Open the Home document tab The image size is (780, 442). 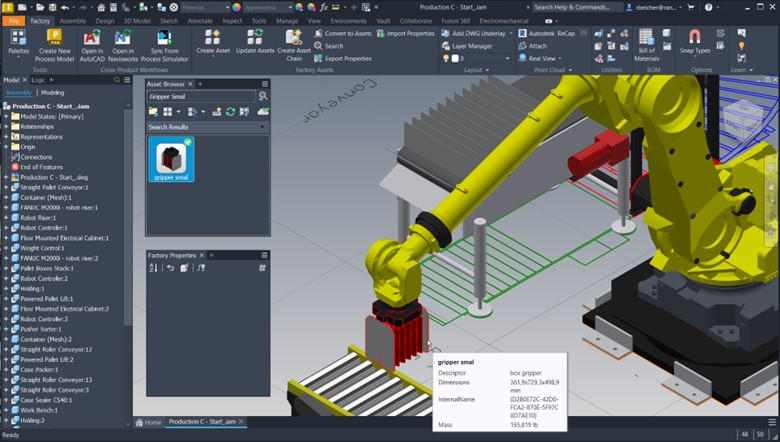pos(148,422)
